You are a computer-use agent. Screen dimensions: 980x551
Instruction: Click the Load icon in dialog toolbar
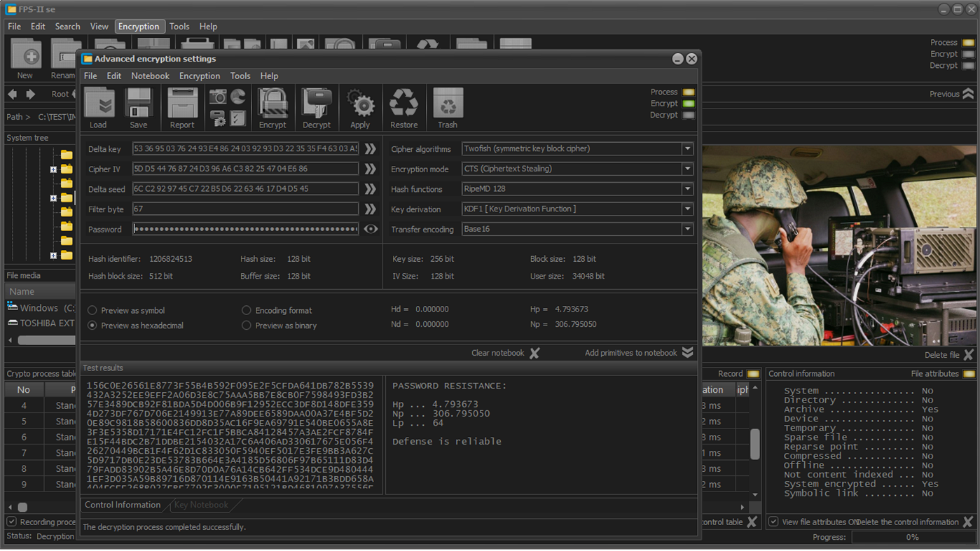[x=99, y=108]
